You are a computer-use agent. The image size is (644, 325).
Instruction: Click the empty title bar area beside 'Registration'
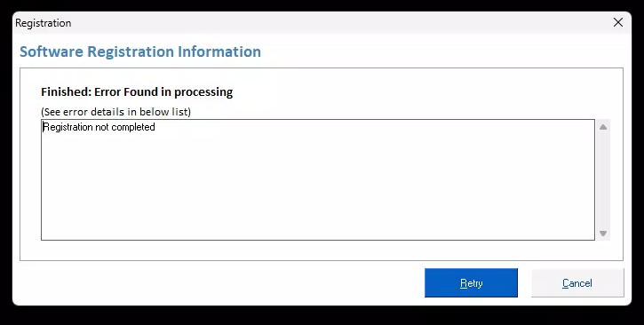tap(329, 22)
